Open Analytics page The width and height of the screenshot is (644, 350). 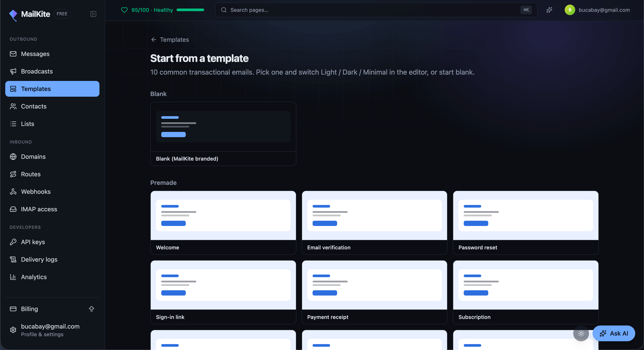[x=52, y=277]
